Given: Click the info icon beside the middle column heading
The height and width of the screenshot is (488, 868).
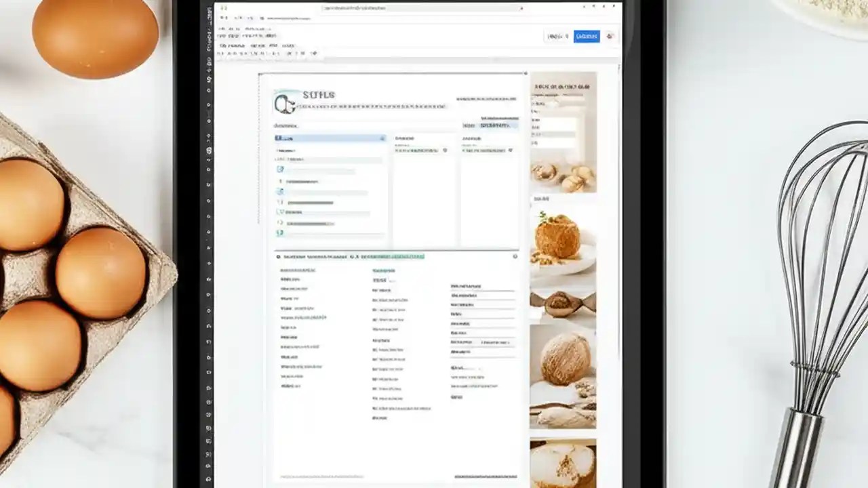Looking at the screenshot, I should point(446,149).
